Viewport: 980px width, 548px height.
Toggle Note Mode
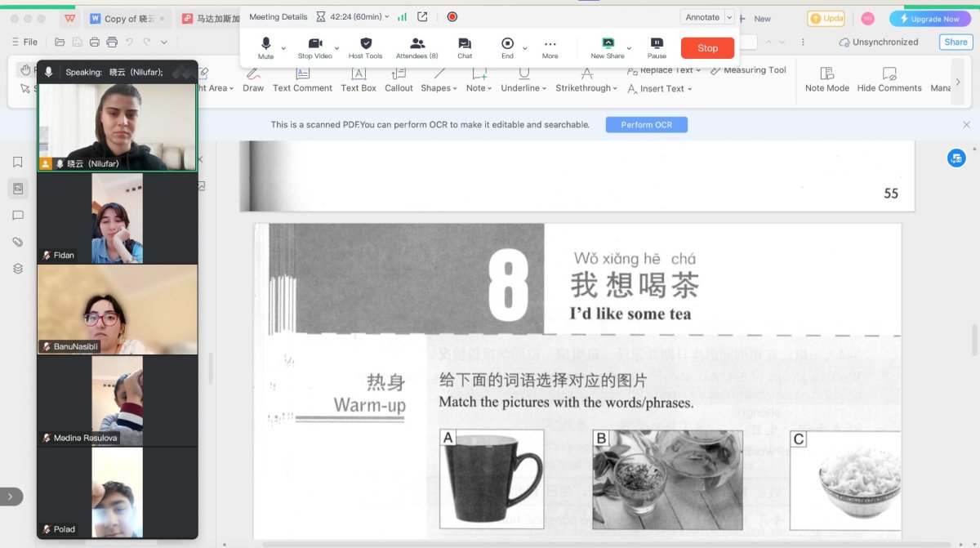coord(827,80)
